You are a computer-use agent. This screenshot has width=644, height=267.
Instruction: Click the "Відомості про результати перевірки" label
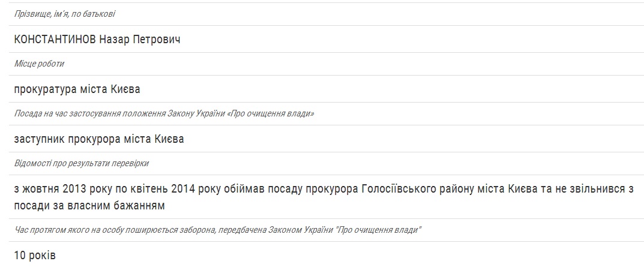coord(81,163)
